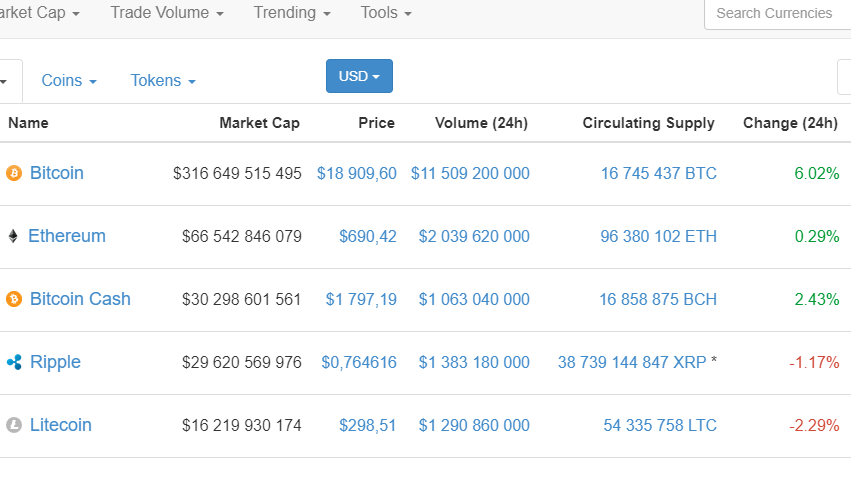This screenshot has width=851, height=478.
Task: Open the Trade Volume menu
Action: click(x=166, y=13)
